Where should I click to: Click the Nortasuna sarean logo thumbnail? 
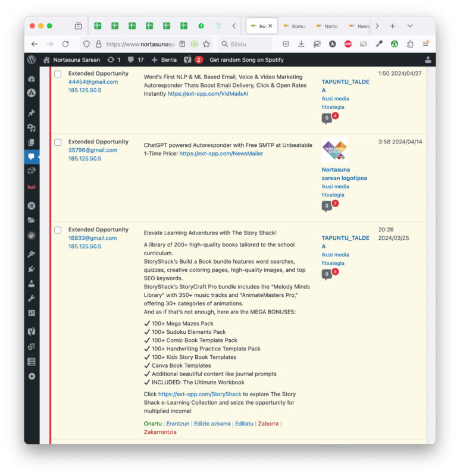pyautogui.click(x=334, y=150)
